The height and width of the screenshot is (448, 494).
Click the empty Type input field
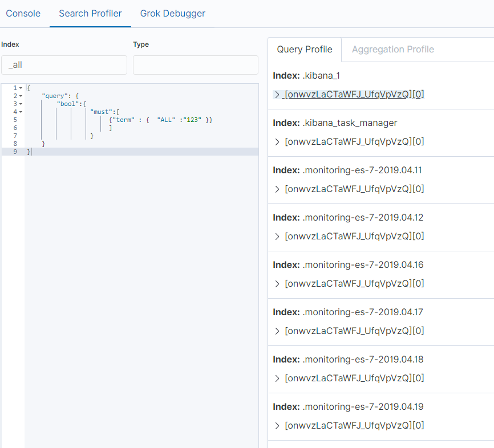pos(196,65)
